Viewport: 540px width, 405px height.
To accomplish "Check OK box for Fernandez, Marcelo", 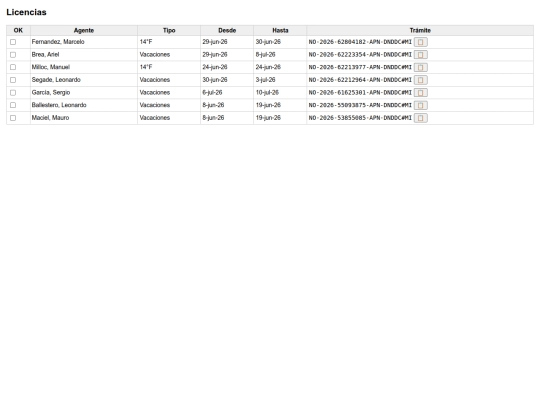I will coord(13,42).
